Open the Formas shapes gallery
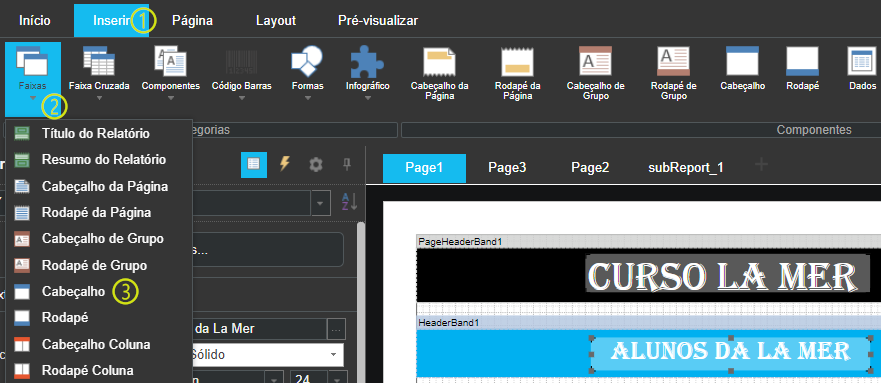 coord(307,73)
